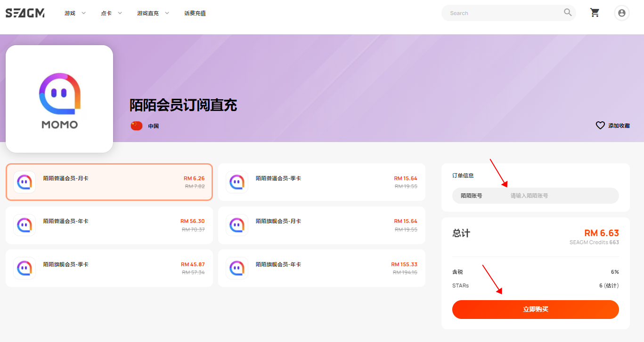Open the 游戏 navigation menu
Image resolution: width=644 pixels, height=342 pixels.
click(70, 13)
